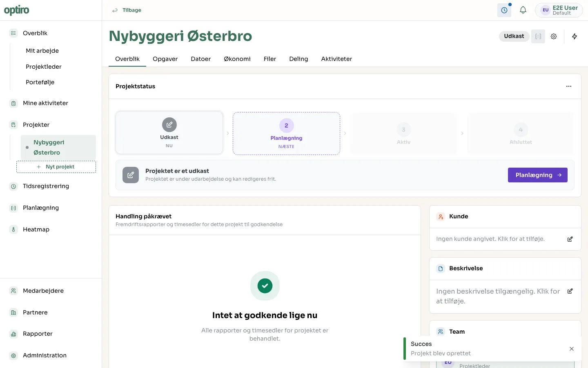Click the Team card people icon
Image resolution: width=588 pixels, height=368 pixels.
pos(441,332)
